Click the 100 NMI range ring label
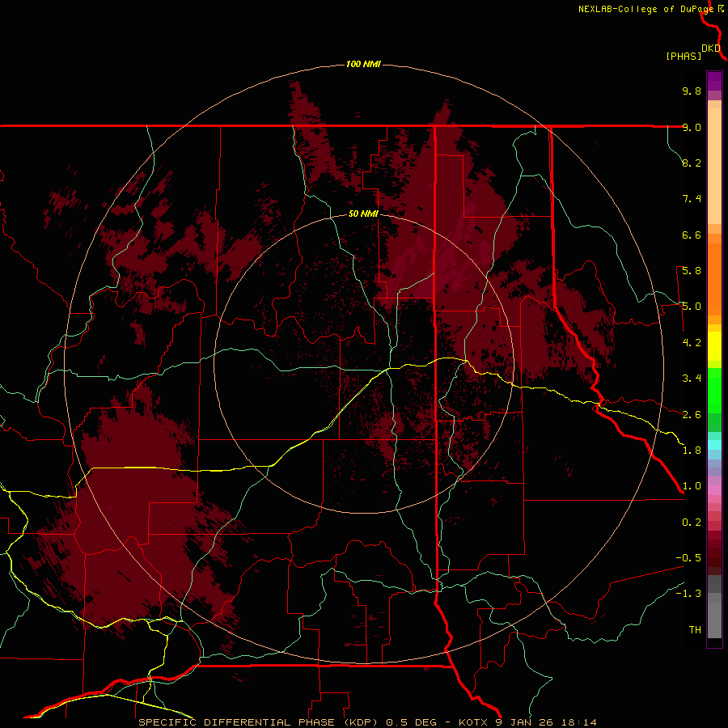 coord(363,64)
